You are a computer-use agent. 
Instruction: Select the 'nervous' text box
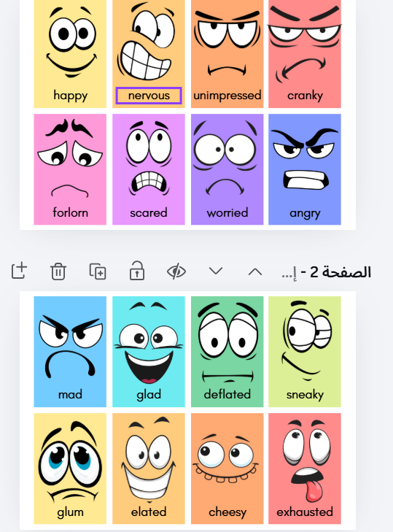coord(149,96)
